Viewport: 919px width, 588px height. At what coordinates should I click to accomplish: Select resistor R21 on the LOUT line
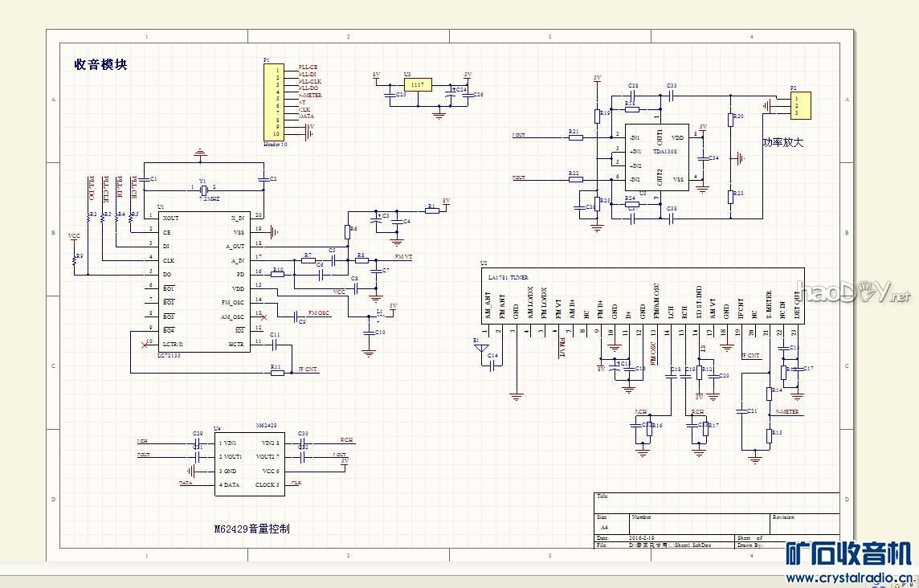click(x=575, y=137)
